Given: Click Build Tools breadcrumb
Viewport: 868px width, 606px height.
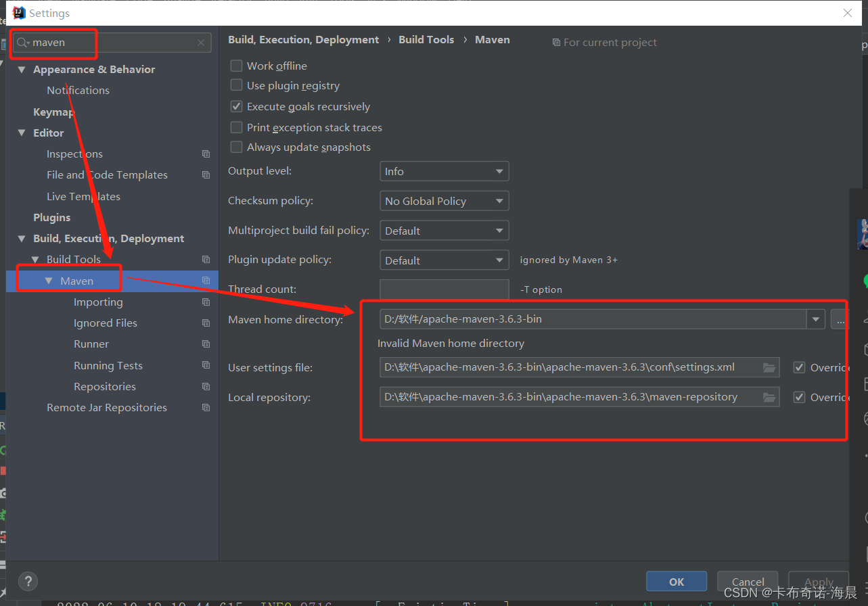Looking at the screenshot, I should (x=426, y=39).
